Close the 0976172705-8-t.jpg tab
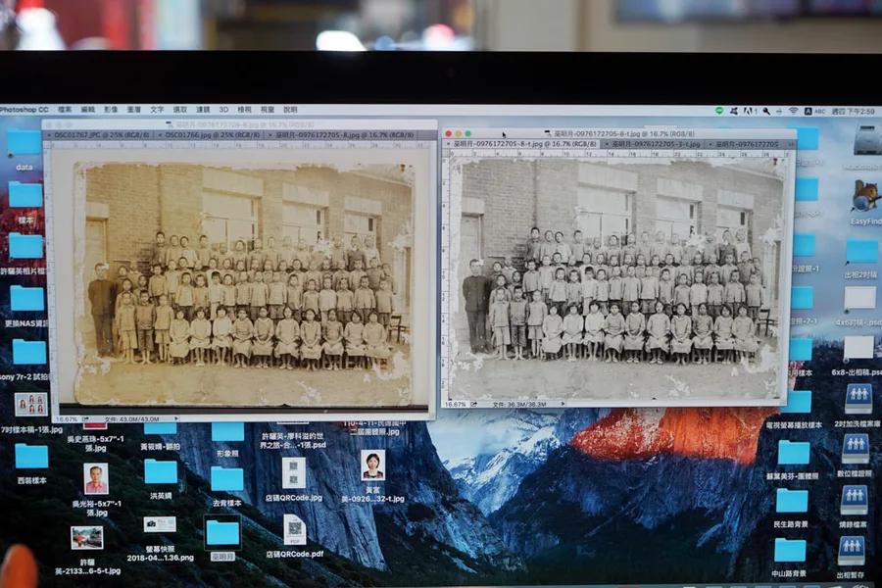This screenshot has width=882, height=588. click(448, 145)
